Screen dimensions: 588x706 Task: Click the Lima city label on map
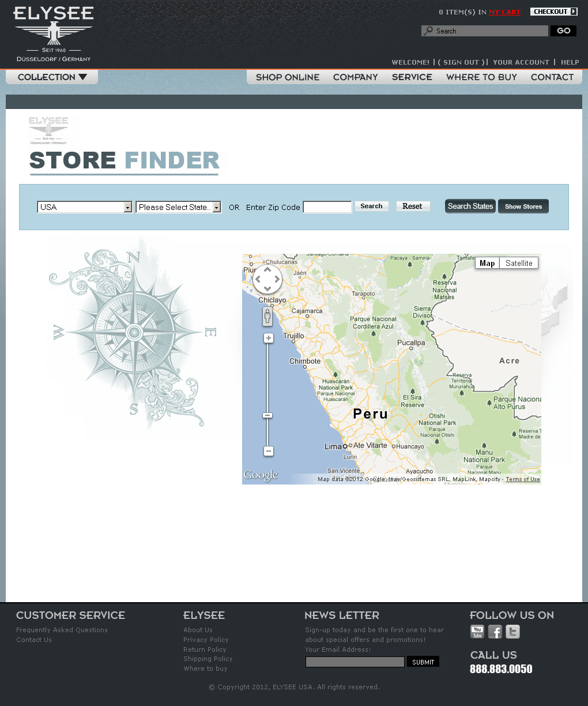coord(333,446)
